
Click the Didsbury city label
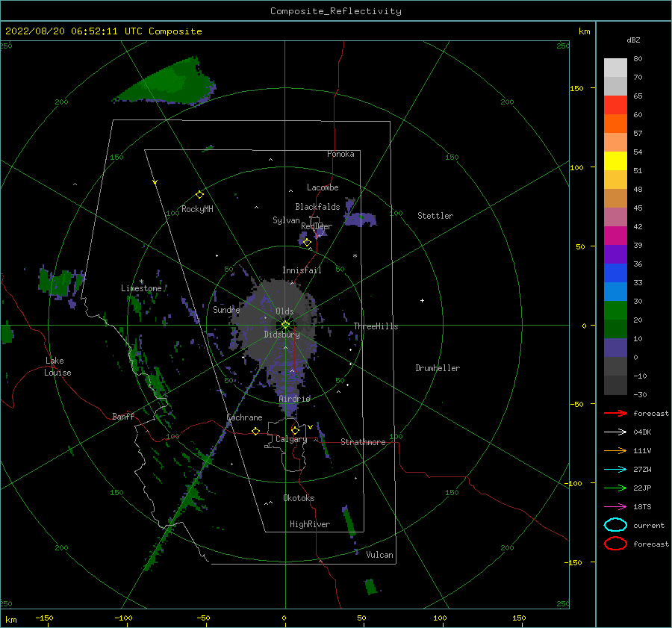coord(282,335)
